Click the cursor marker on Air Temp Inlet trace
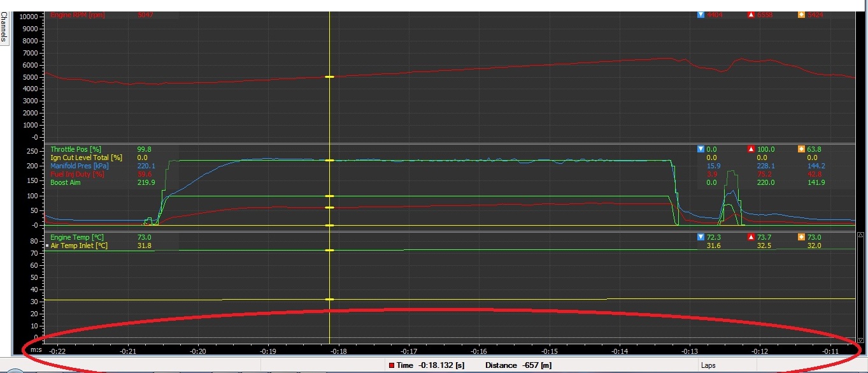Viewport: 868px width, 373px height. point(329,299)
